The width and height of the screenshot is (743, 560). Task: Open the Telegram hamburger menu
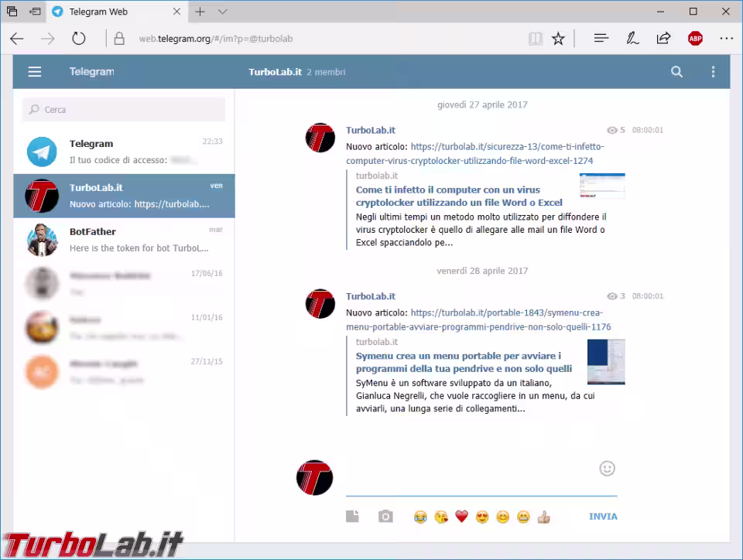(35, 71)
